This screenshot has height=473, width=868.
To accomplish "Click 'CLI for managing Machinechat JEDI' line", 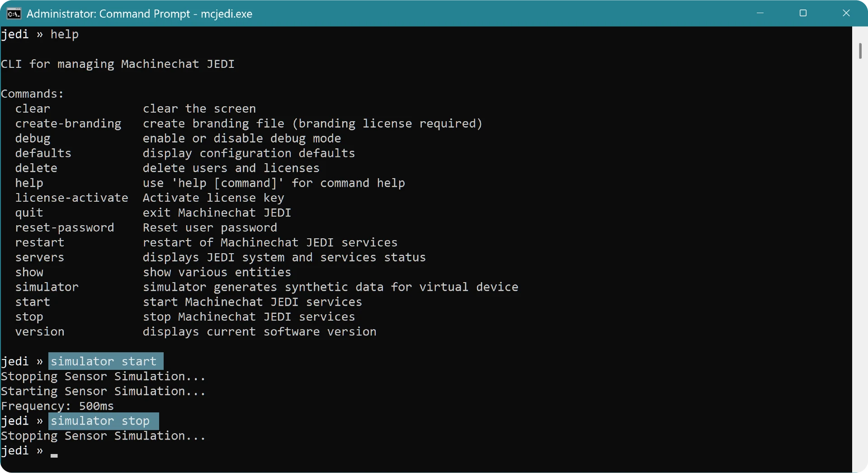I will point(118,64).
